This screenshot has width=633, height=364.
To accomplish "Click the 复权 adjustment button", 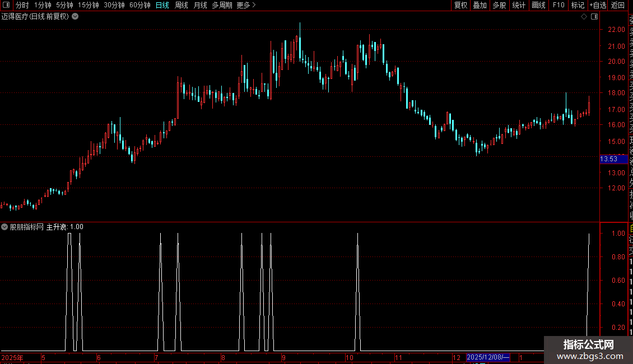I will 460,5.
